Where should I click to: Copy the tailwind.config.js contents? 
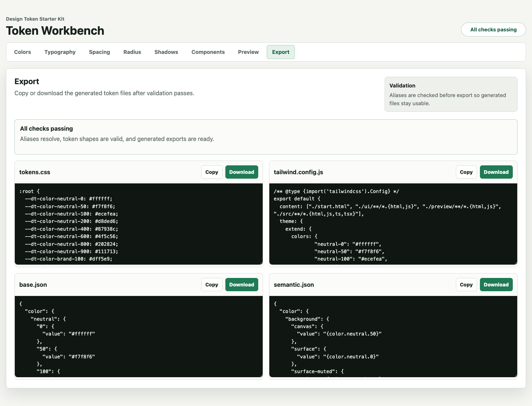[x=466, y=172]
